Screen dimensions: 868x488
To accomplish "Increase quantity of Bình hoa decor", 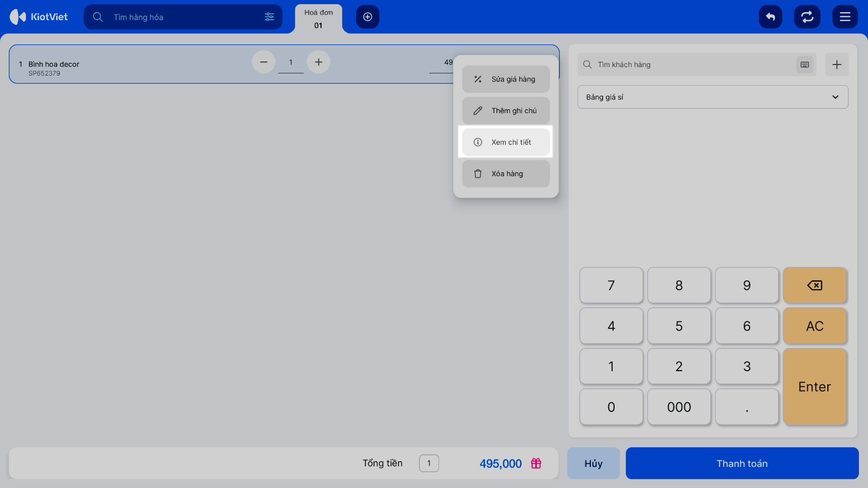I will [318, 62].
